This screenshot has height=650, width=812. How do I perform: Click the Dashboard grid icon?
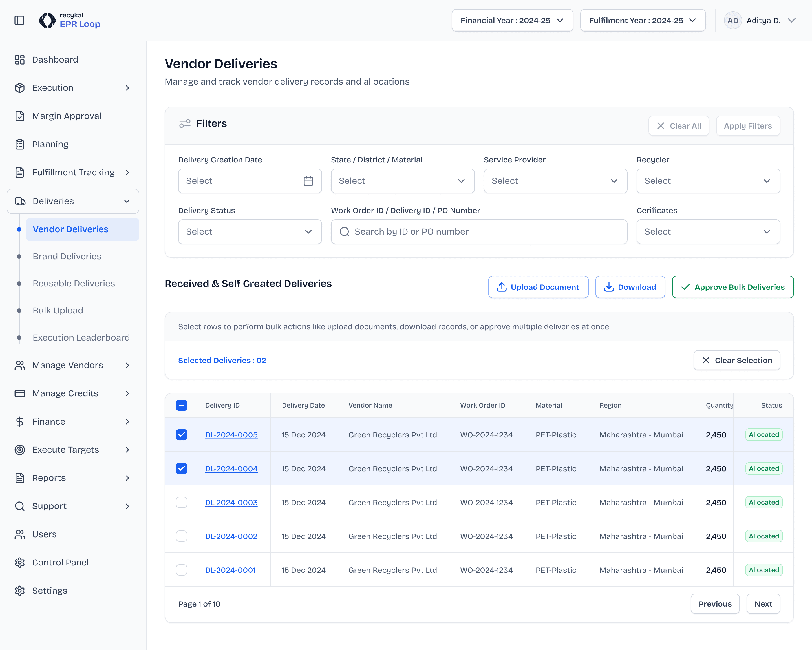(19, 59)
